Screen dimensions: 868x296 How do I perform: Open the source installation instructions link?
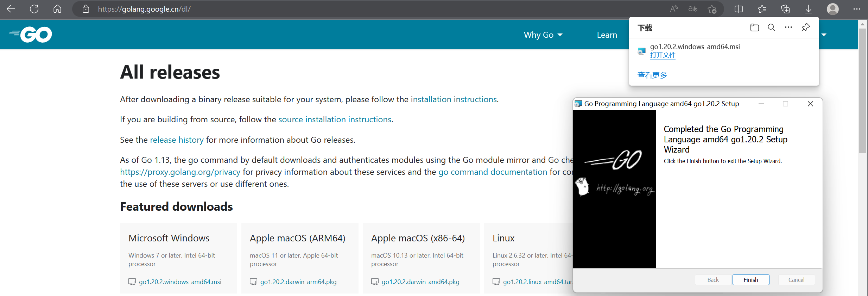(x=335, y=119)
